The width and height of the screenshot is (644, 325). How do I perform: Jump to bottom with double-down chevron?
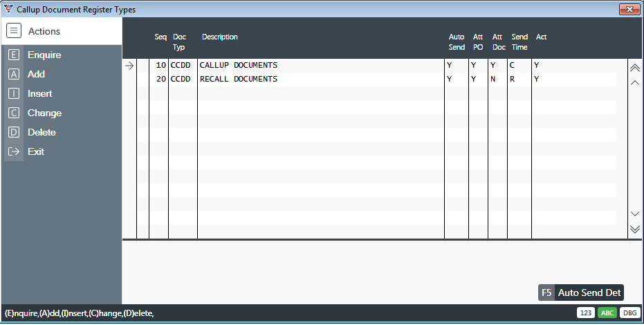[634, 229]
